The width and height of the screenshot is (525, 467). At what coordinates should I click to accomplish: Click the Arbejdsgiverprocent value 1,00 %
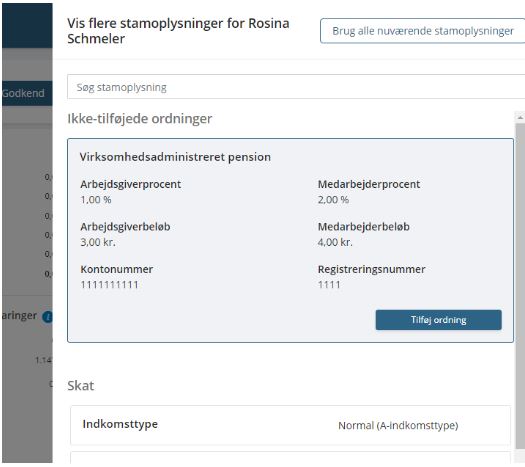tap(96, 200)
